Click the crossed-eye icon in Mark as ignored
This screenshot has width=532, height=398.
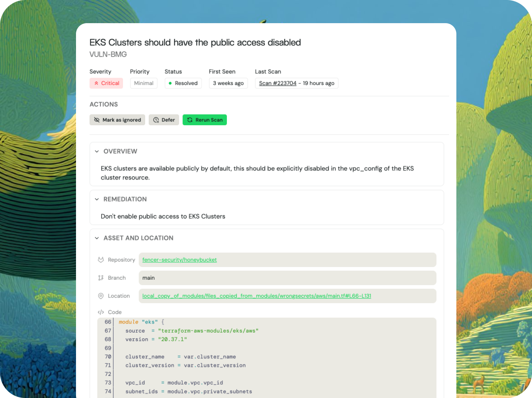tap(97, 120)
